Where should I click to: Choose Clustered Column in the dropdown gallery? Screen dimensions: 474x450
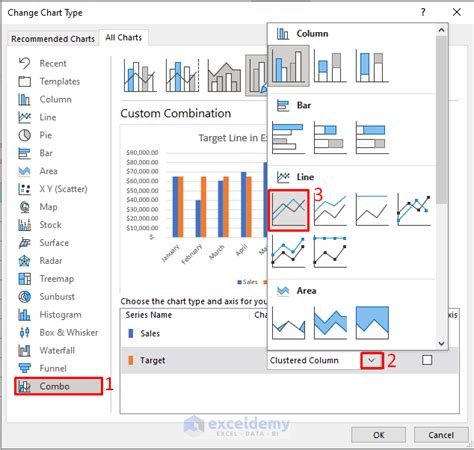pyautogui.click(x=289, y=66)
